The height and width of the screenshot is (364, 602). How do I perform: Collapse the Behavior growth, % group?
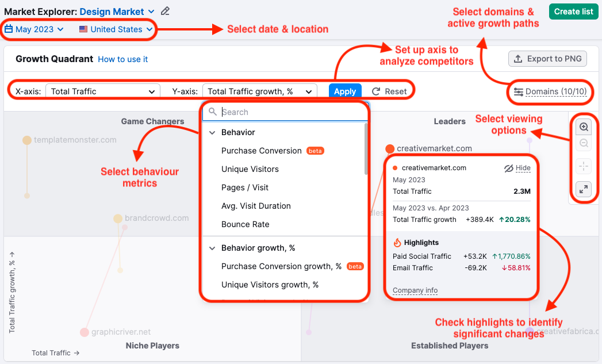point(212,248)
